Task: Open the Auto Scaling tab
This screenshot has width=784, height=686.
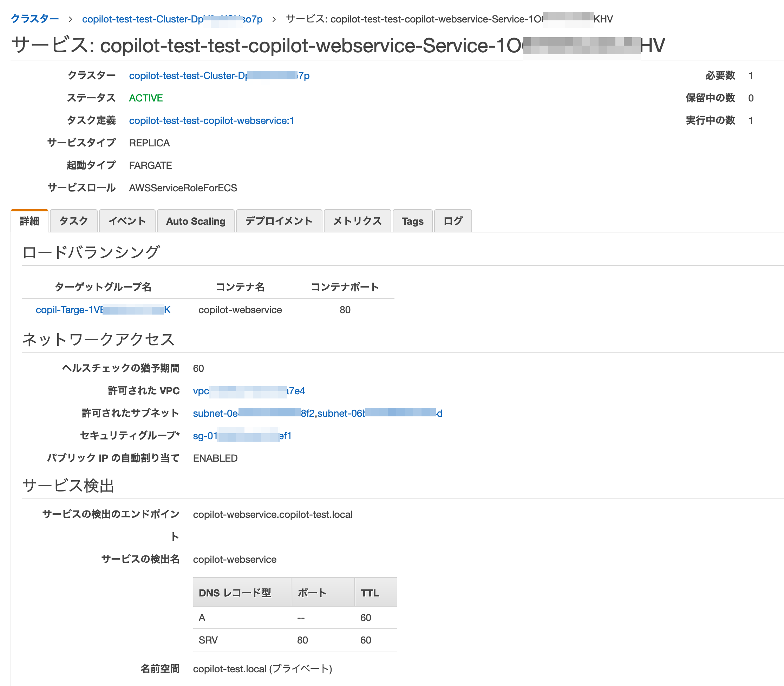Action: click(195, 221)
